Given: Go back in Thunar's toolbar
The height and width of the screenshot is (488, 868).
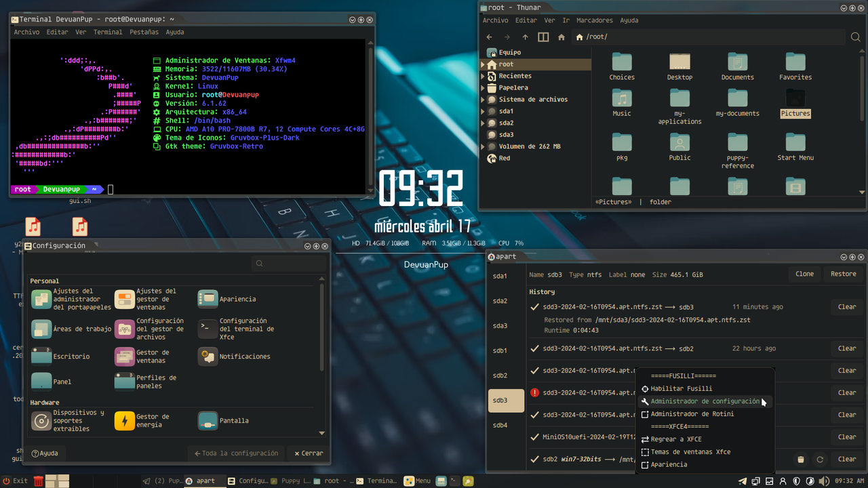Looking at the screenshot, I should tap(488, 37).
